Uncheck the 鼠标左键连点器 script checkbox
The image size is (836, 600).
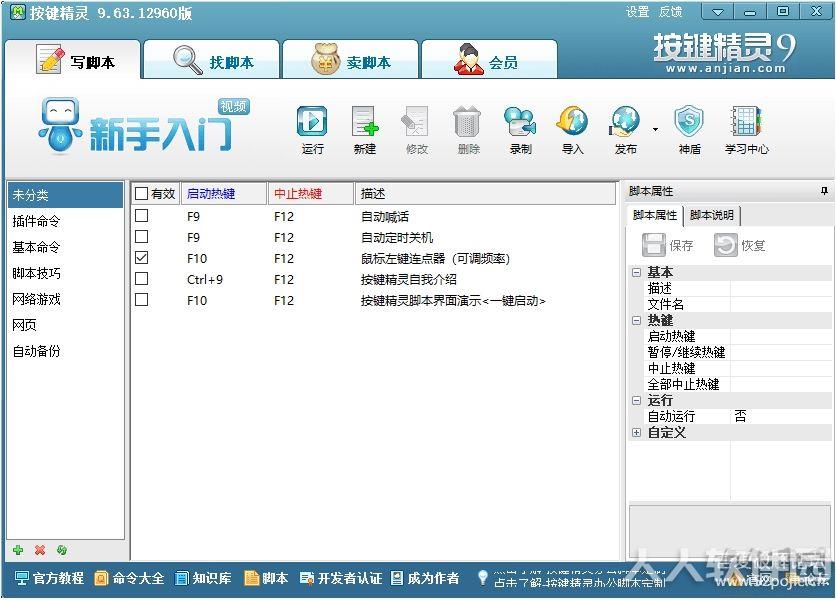point(141,258)
